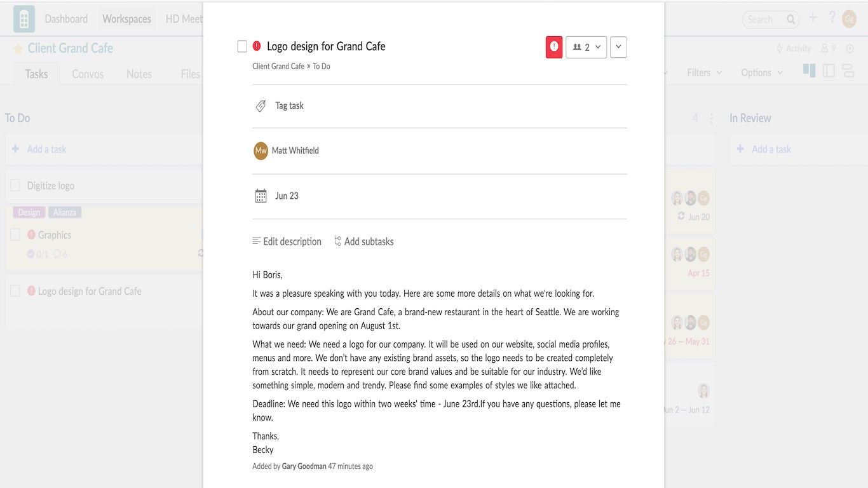868x488 pixels.
Task: Open the Filters dropdown
Action: click(x=704, y=73)
